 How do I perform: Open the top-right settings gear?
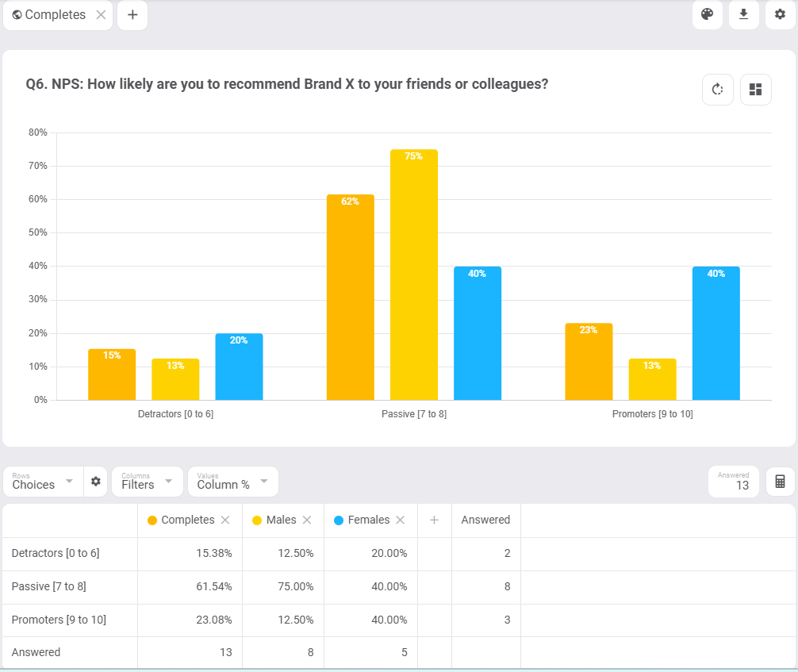781,14
